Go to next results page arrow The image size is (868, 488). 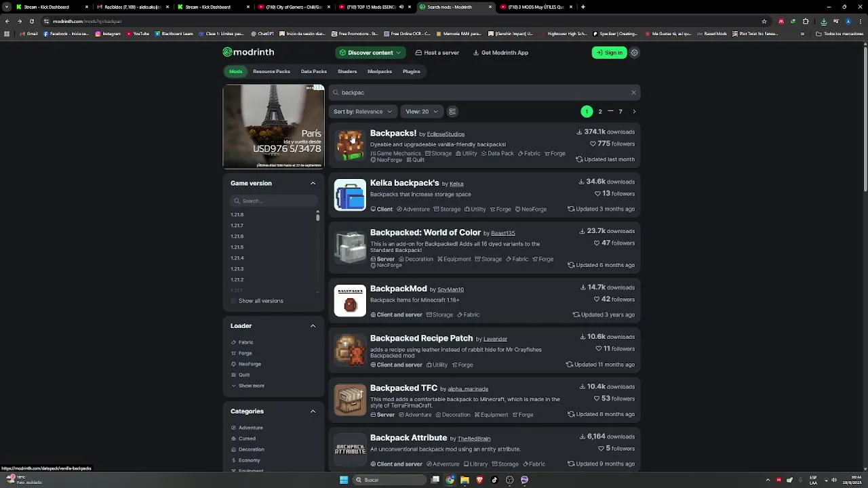(634, 111)
